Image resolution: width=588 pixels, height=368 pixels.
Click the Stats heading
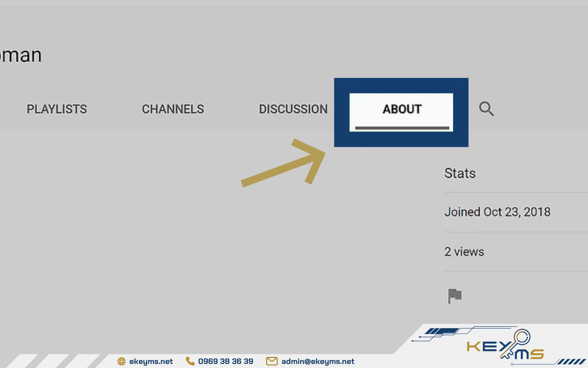pyautogui.click(x=460, y=173)
